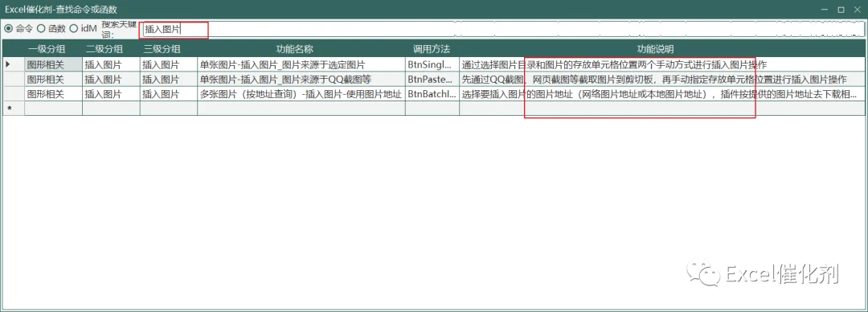Click the BtnSingl... call method cell
Viewport: 868px width, 312px height.
click(x=432, y=64)
